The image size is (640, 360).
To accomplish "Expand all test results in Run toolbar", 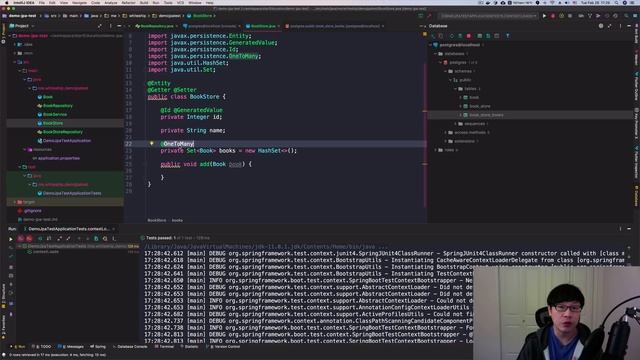I will 60,238.
